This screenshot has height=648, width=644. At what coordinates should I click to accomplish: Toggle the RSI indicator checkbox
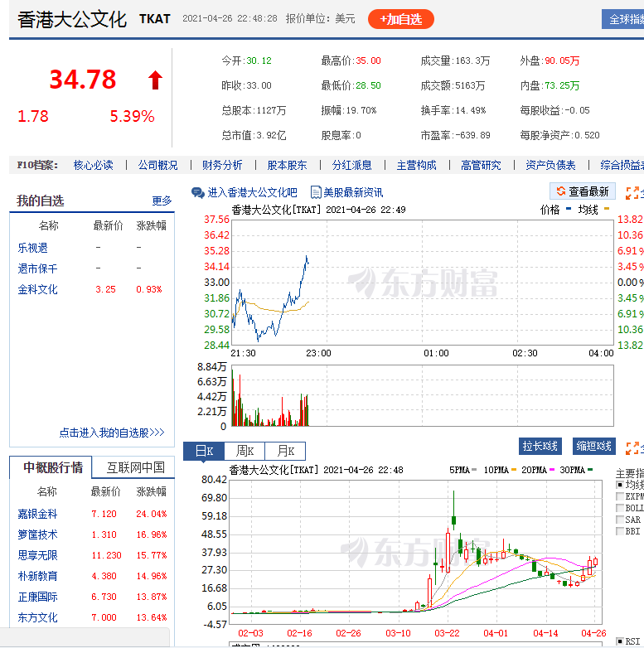[x=620, y=641]
